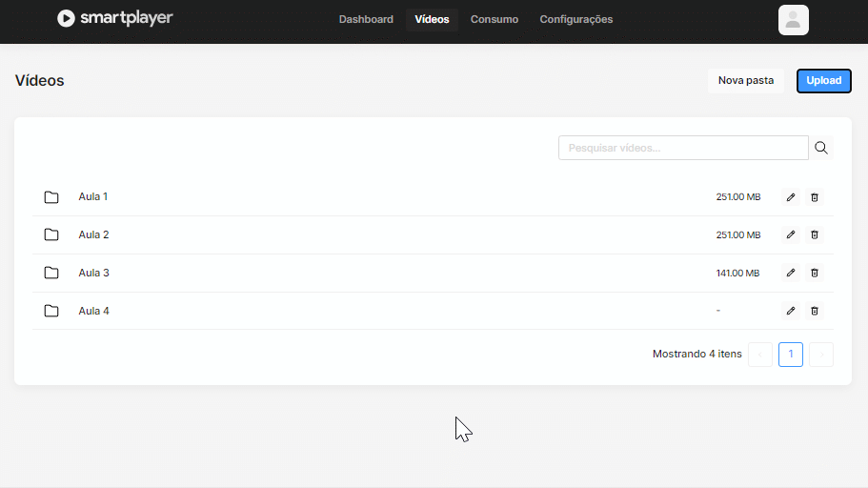Edit the Aula 2 folder name
Image resolution: width=868 pixels, height=488 pixels.
point(791,234)
